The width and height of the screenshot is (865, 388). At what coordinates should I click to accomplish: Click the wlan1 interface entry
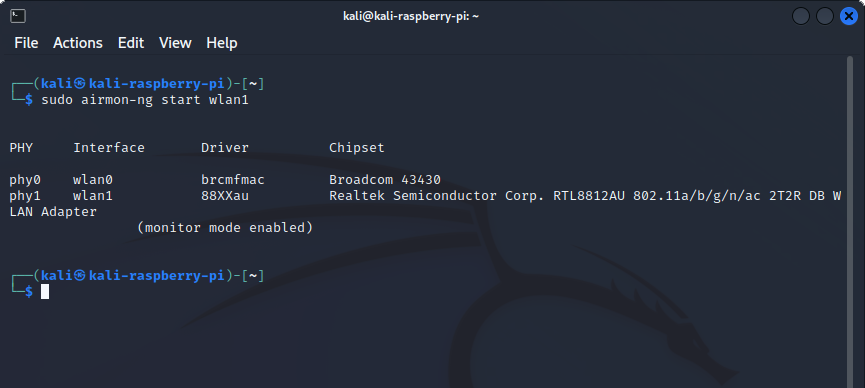tap(93, 195)
